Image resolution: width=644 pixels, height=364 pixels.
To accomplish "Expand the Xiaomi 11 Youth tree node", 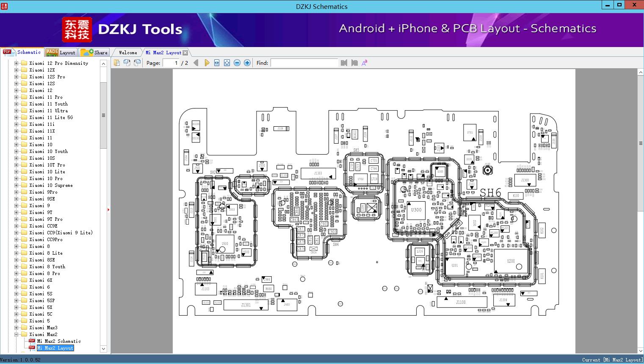I will (x=16, y=104).
